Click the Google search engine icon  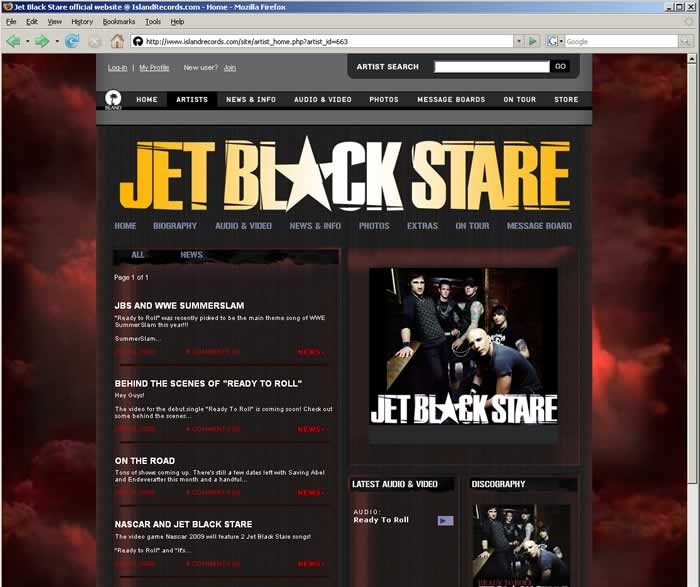click(x=553, y=42)
